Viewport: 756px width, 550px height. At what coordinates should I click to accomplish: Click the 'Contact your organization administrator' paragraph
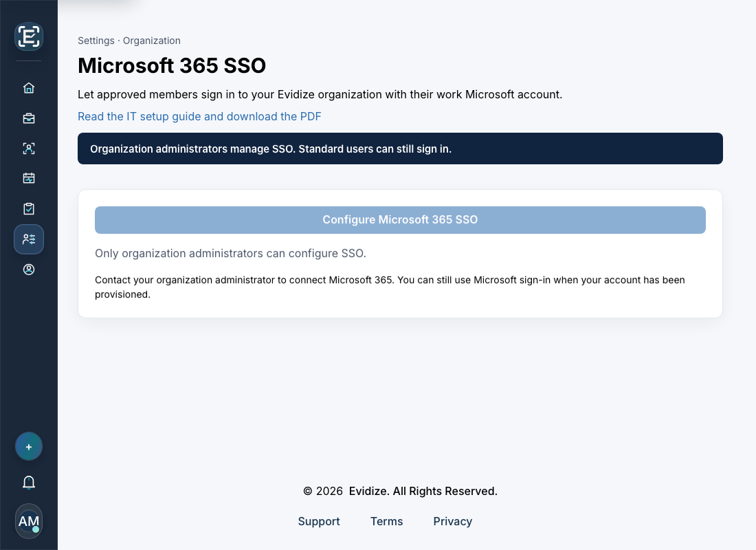pos(390,287)
